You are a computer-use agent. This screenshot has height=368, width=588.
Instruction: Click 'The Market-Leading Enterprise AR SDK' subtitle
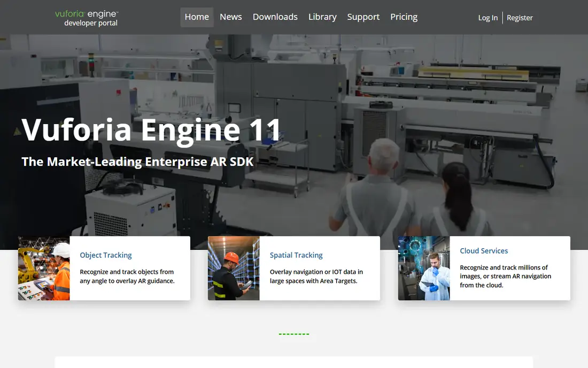pyautogui.click(x=137, y=162)
